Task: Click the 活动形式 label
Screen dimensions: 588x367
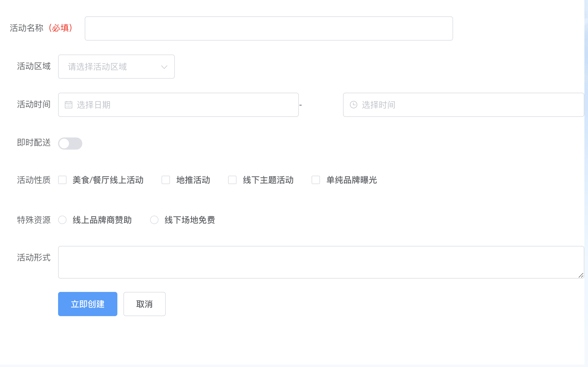Action: coord(34,258)
